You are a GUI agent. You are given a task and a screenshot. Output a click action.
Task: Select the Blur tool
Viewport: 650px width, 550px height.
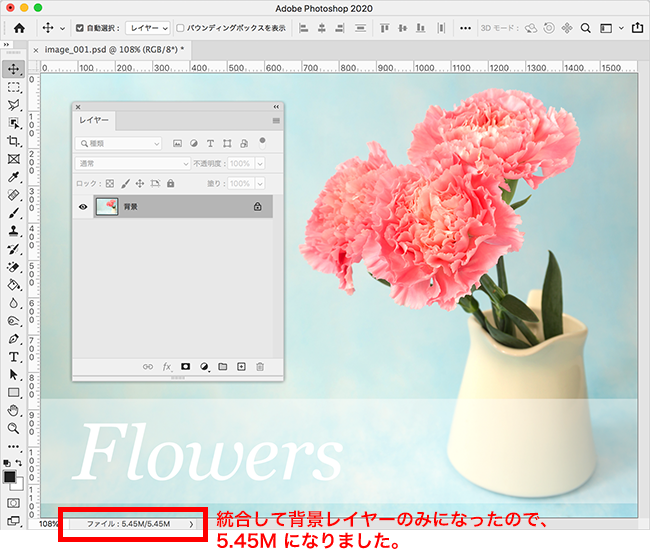(x=13, y=303)
